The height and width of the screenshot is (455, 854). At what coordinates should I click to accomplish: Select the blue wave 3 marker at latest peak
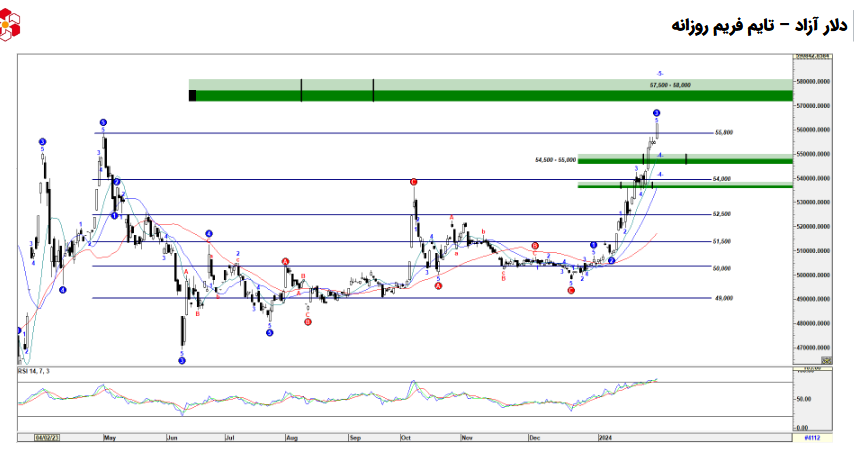656,113
